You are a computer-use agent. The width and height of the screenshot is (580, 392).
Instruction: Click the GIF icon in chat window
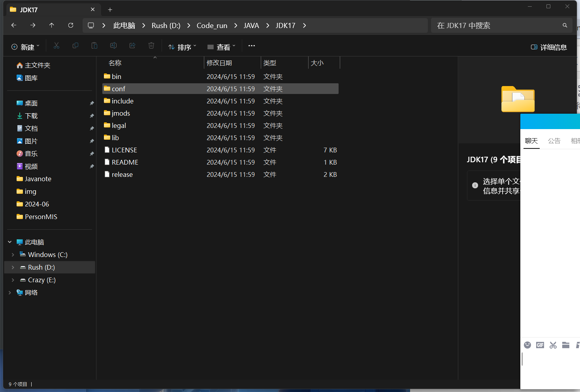[540, 345]
